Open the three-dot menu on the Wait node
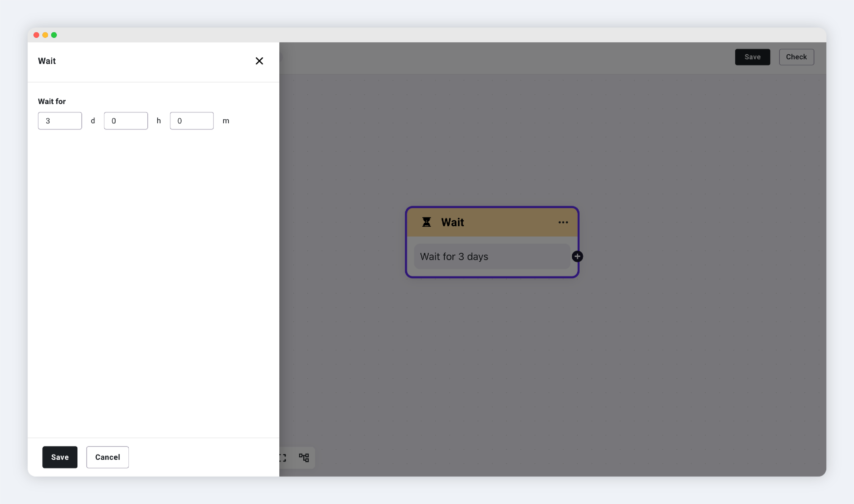This screenshot has width=854, height=504. (563, 222)
